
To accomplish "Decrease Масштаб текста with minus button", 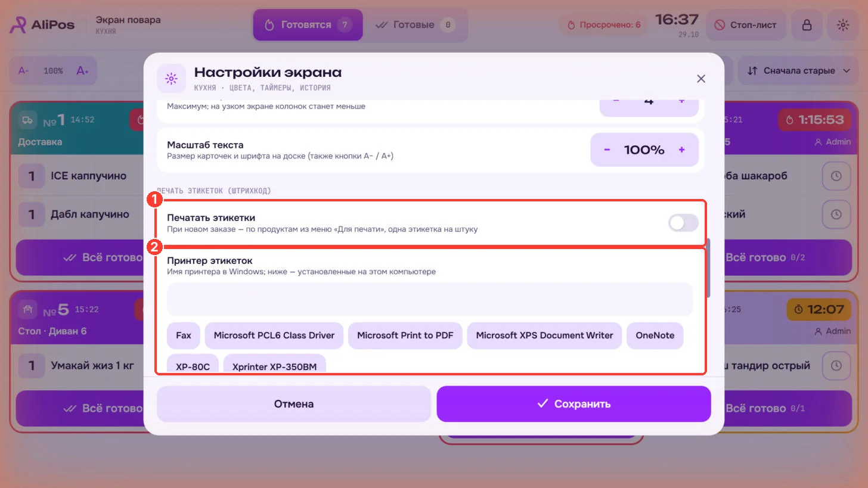I will (607, 150).
